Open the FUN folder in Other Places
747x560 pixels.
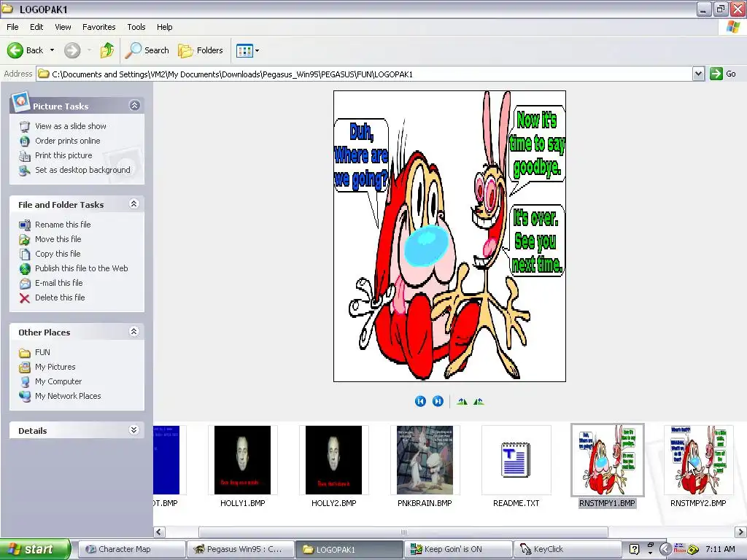[42, 352]
